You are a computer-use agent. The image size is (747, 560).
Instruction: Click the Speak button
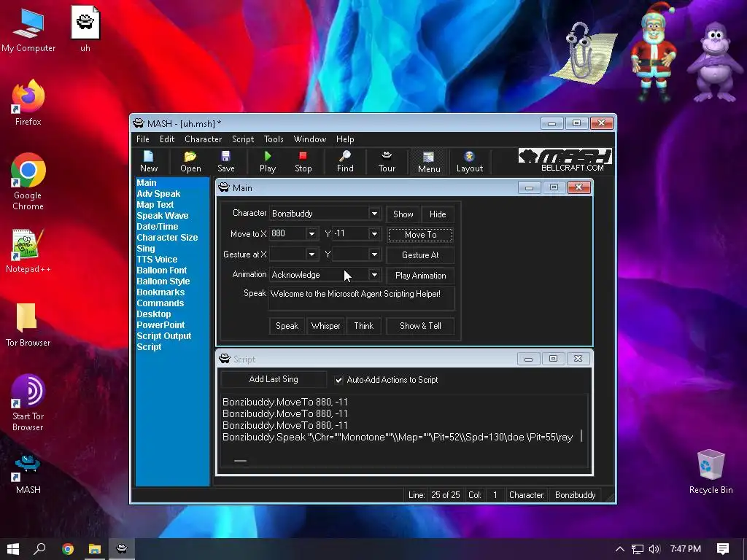[287, 326]
